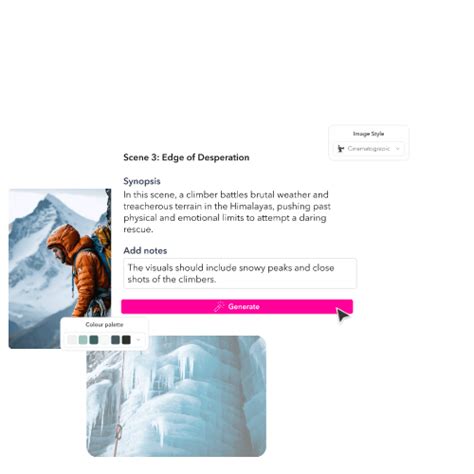Image resolution: width=474 pixels, height=474 pixels.
Task: Pick the dark teal palette swatch
Action: click(x=94, y=340)
